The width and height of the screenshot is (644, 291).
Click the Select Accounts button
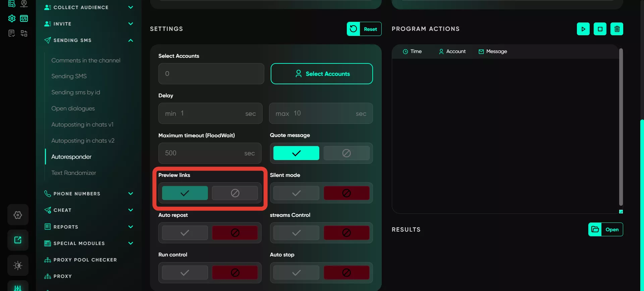322,74
